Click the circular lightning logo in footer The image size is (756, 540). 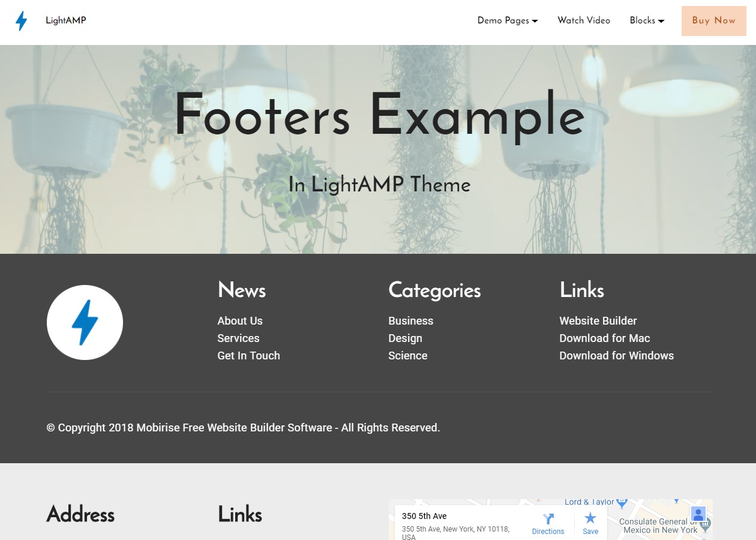tap(85, 323)
